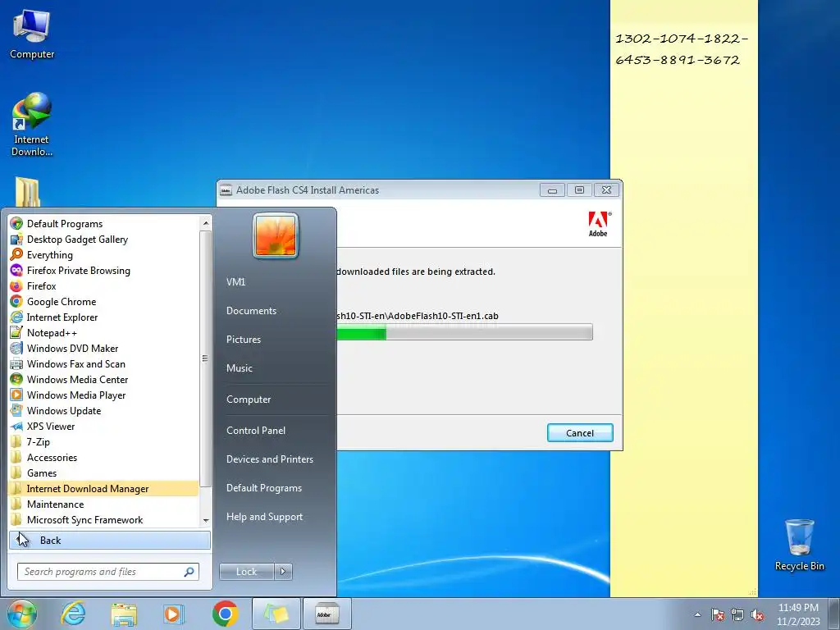Viewport: 840px width, 630px height.
Task: Open Music from the Start menu
Action: (x=239, y=368)
